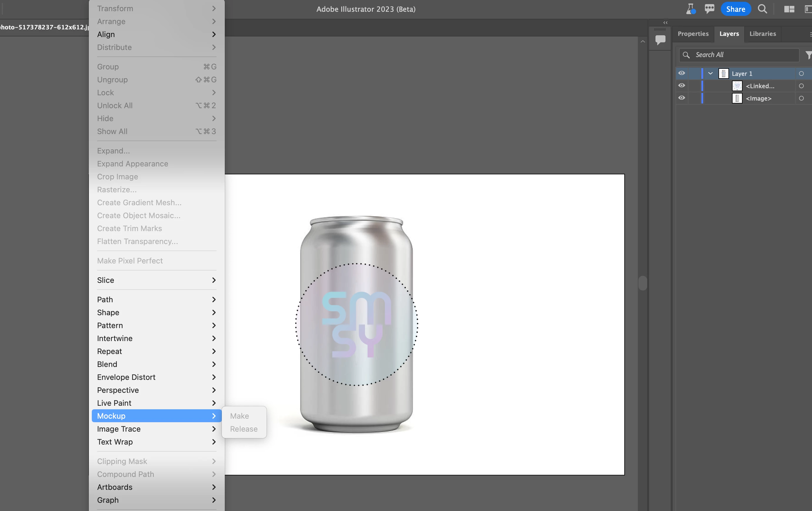The height and width of the screenshot is (511, 812).
Task: Click the Layer 1 target circle
Action: coord(801,74)
